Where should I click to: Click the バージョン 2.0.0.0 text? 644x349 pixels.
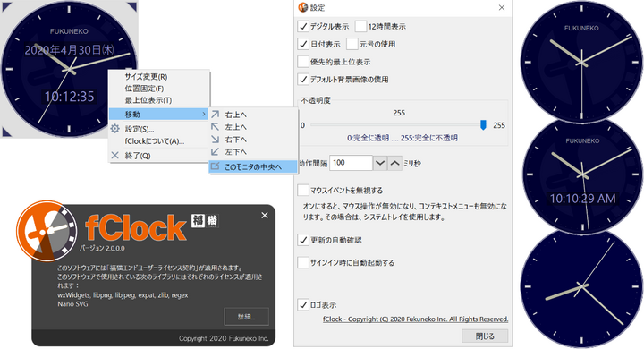coord(102,248)
